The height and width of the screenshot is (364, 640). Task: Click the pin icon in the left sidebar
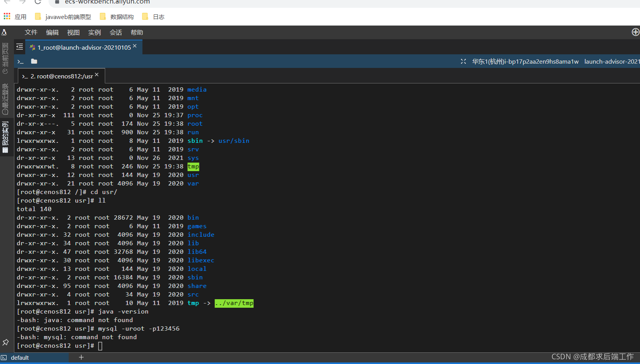5,342
